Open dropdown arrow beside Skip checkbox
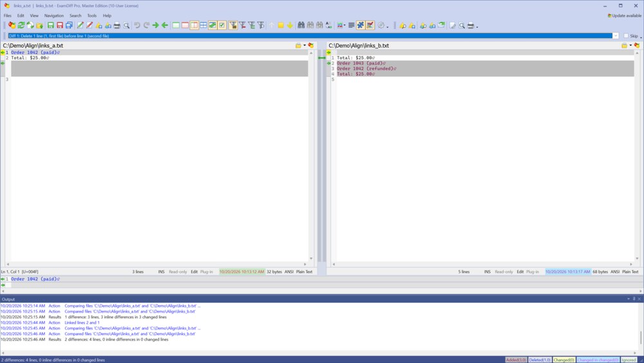This screenshot has height=363, width=644. tap(641, 37)
